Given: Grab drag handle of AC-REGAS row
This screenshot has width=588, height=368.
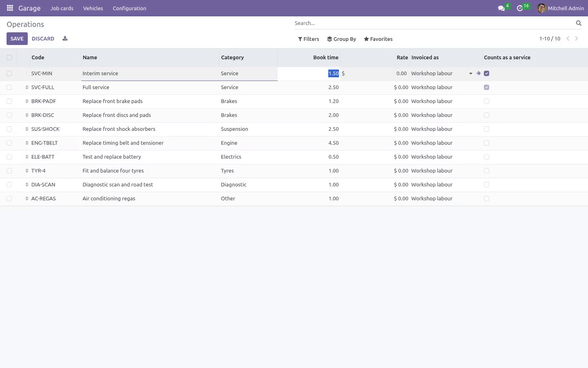Looking at the screenshot, I should tap(27, 199).
